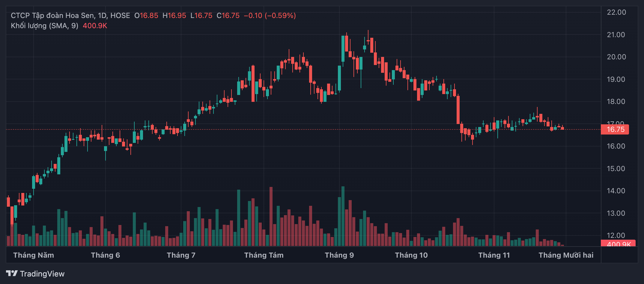The image size is (644, 284).
Task: Select the Tháng Mười hai time axis label
Action: pos(566,255)
